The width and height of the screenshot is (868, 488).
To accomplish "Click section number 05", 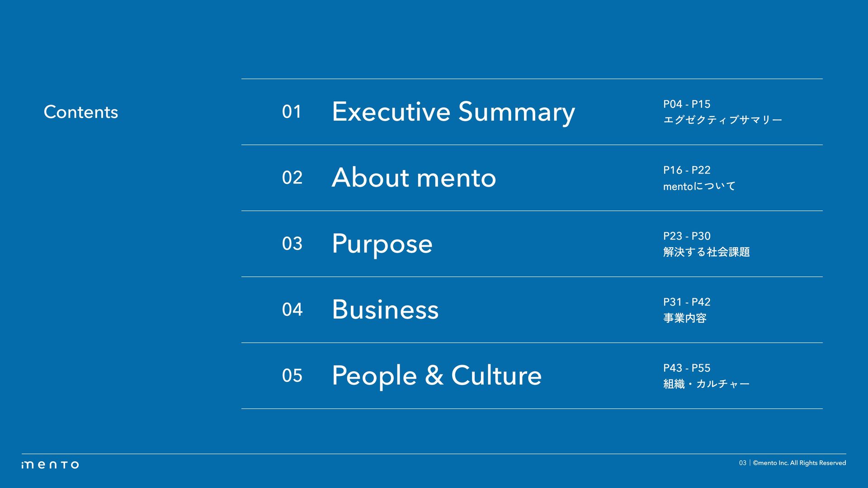I will [292, 375].
